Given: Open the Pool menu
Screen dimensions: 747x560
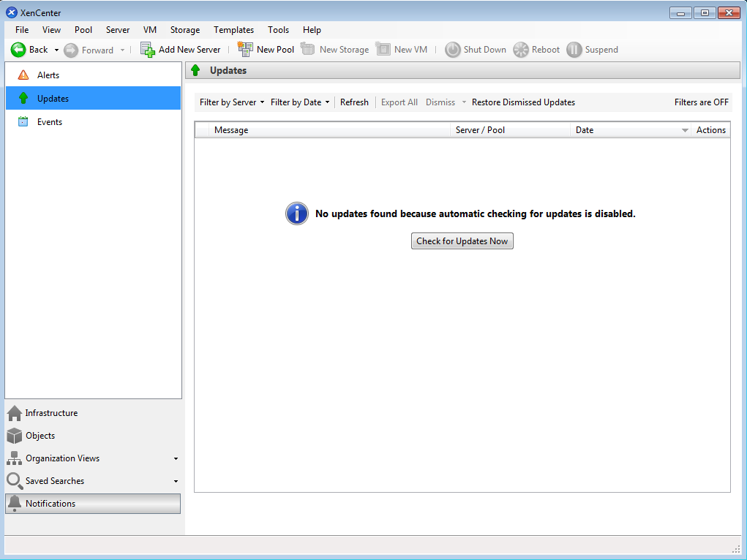Looking at the screenshot, I should pos(83,30).
